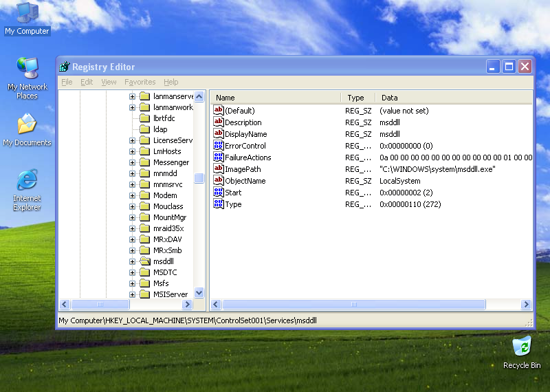Click tree pane scroll up arrow

pos(199,96)
